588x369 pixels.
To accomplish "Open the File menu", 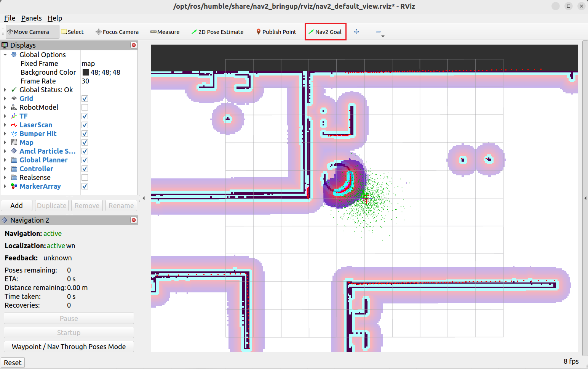I will click(x=10, y=18).
